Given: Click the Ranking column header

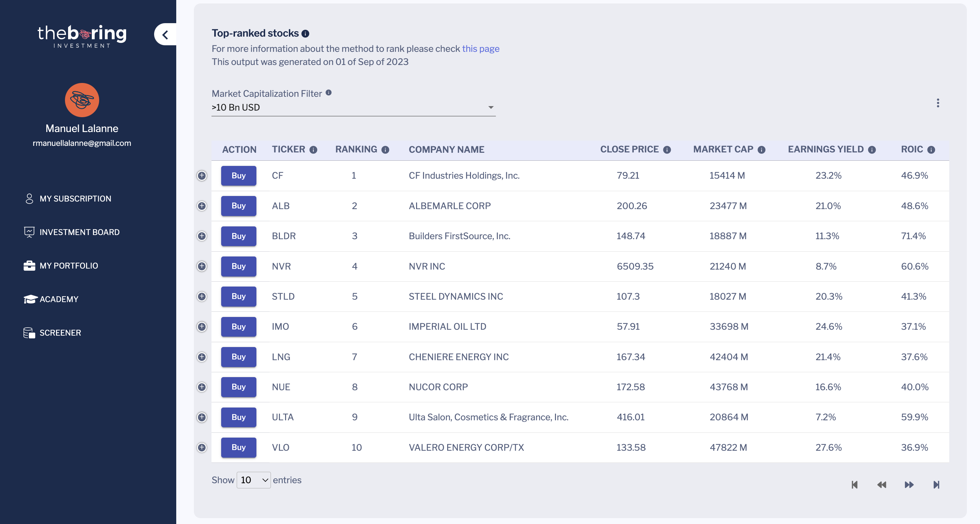Looking at the screenshot, I should (356, 150).
